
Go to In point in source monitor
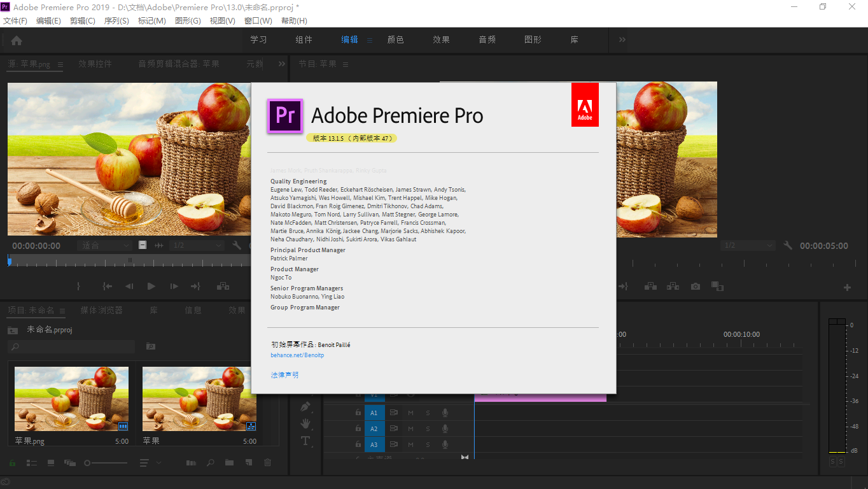[108, 287]
